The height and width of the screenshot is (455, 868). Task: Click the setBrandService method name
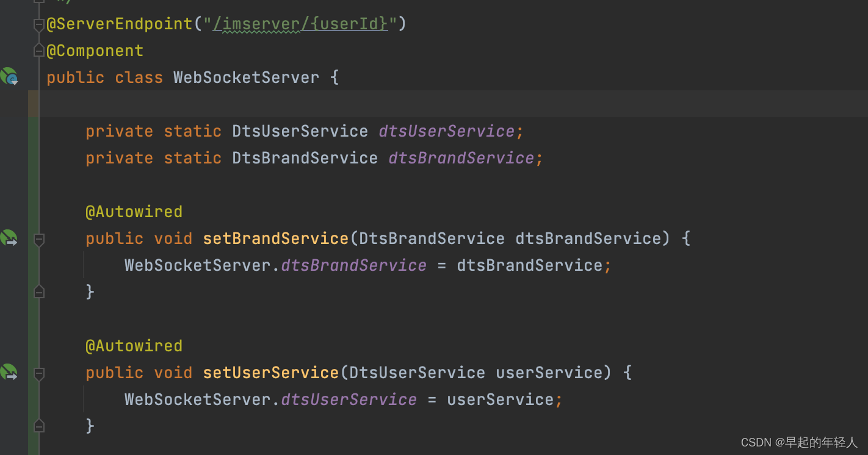[276, 238]
